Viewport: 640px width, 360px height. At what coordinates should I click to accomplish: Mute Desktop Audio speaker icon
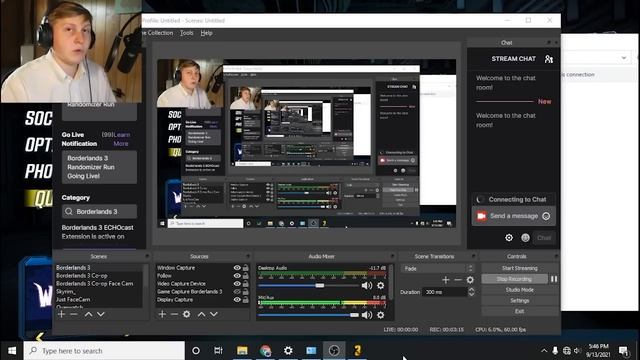[367, 286]
